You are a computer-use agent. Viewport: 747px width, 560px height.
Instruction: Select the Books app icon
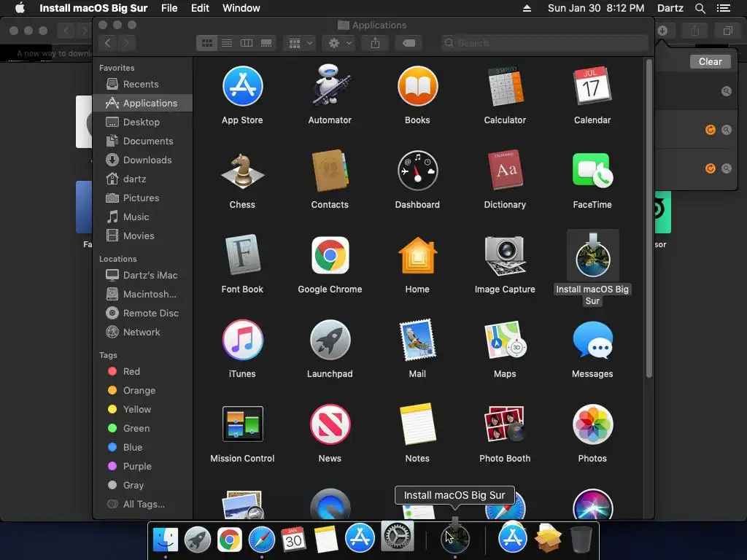(417, 86)
